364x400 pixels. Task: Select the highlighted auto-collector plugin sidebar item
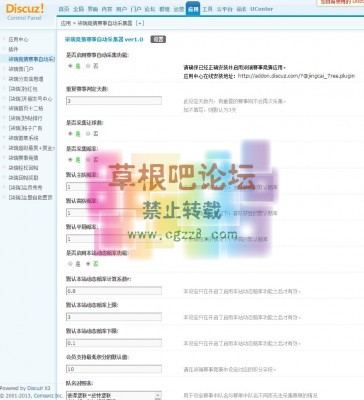point(32,59)
